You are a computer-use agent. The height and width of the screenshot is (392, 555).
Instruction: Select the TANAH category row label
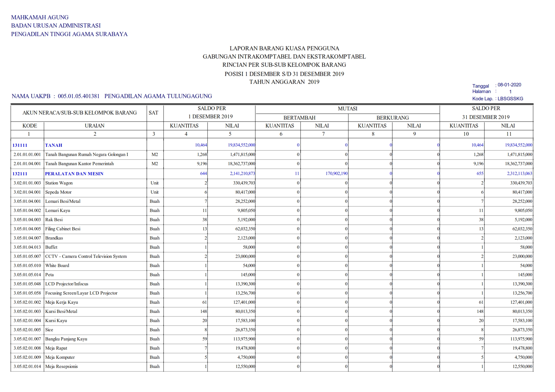tap(53, 145)
